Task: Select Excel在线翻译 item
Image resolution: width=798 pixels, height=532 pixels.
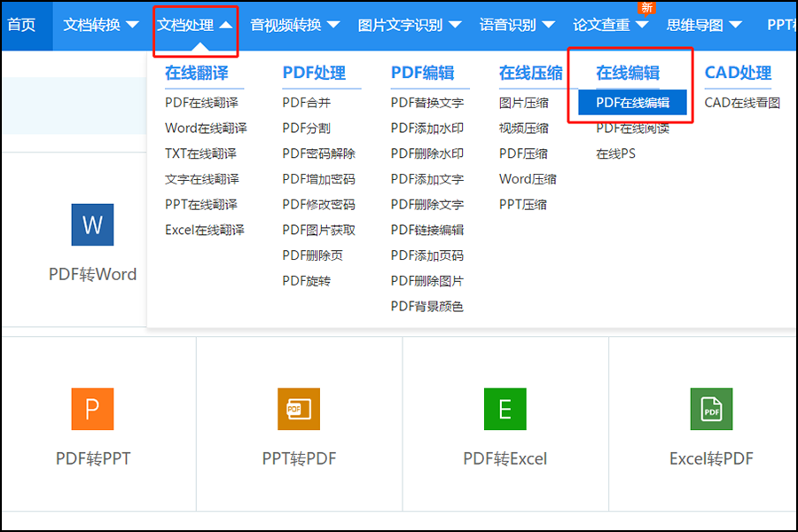Action: (x=205, y=231)
